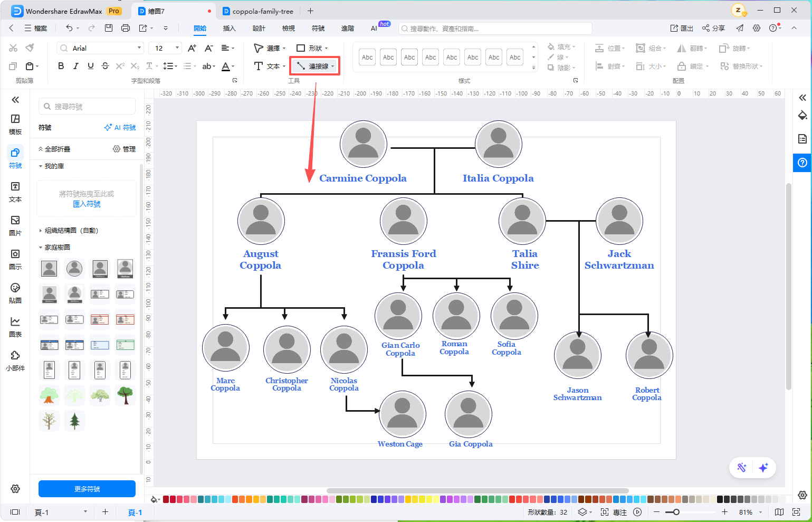
Task: Click the AI sparkle button on canvas
Action: (x=763, y=468)
